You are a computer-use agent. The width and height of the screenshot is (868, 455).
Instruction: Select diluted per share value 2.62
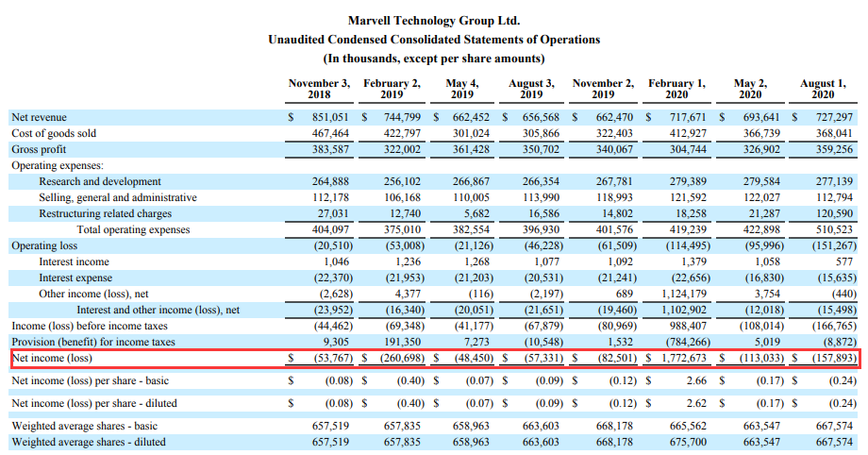(696, 404)
